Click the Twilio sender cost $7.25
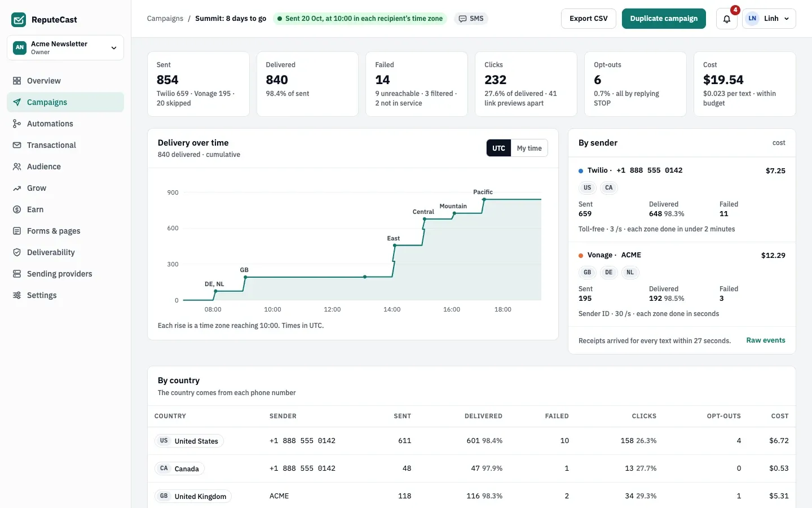 pyautogui.click(x=775, y=170)
